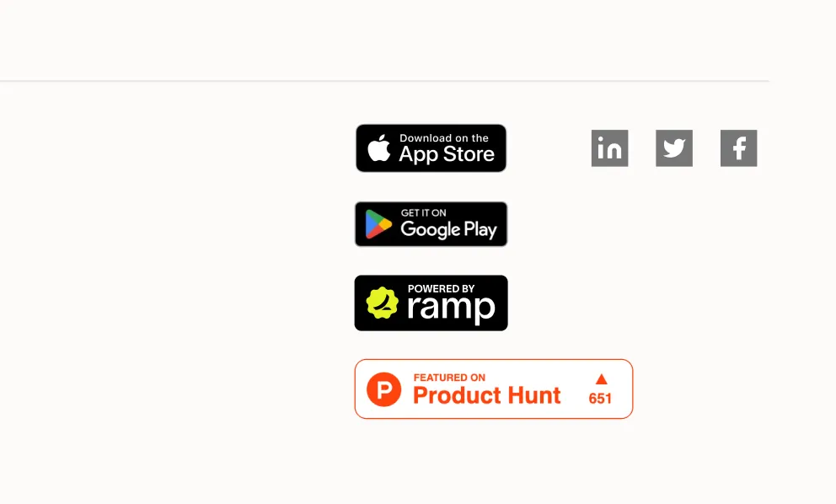The height and width of the screenshot is (504, 836).
Task: Click the LinkedIn social icon
Action: (609, 147)
